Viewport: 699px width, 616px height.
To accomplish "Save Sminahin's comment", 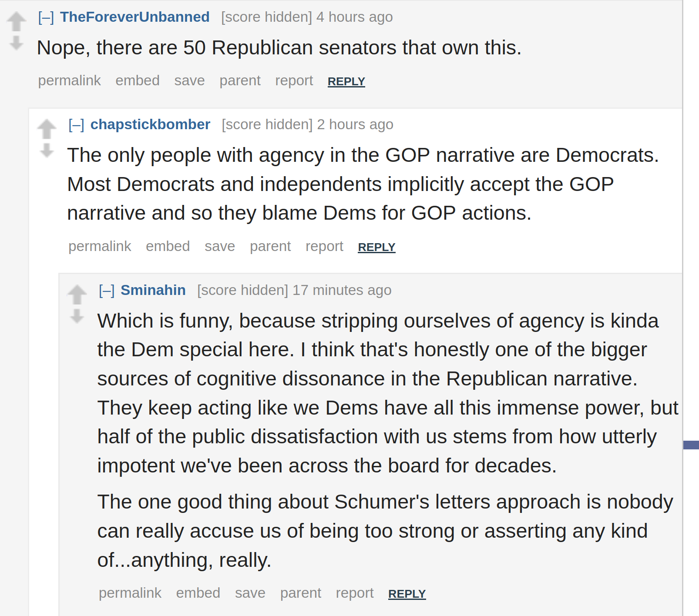I will [x=250, y=593].
